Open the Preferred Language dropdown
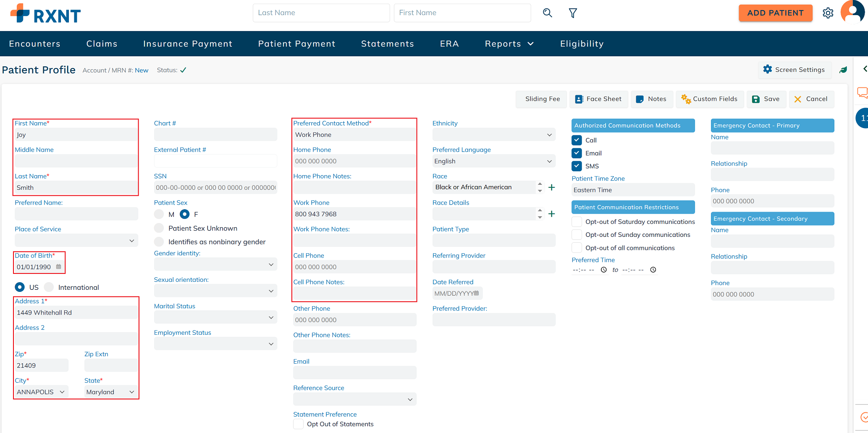 494,161
